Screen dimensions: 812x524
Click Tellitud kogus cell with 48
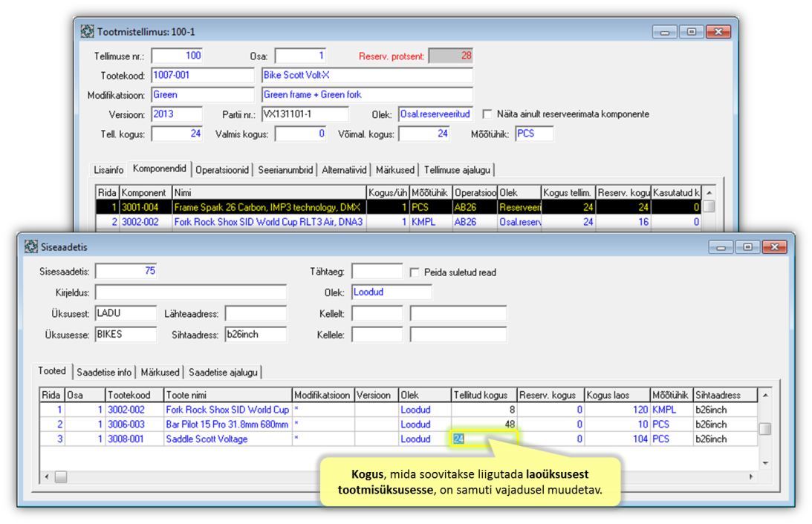tap(484, 424)
